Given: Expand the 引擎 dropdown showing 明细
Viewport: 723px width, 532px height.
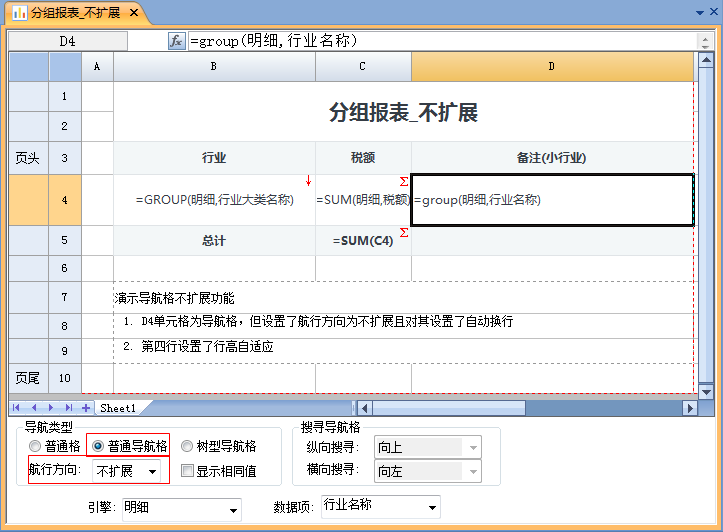Looking at the screenshot, I should (180, 509).
